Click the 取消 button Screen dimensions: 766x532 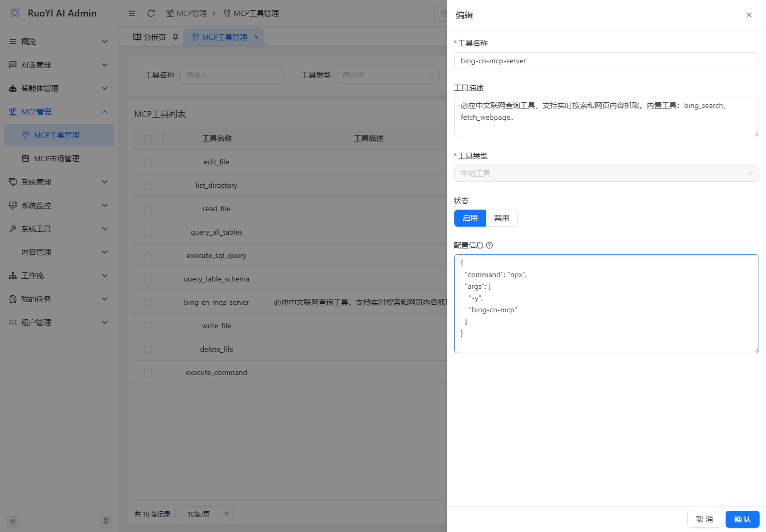[704, 519]
